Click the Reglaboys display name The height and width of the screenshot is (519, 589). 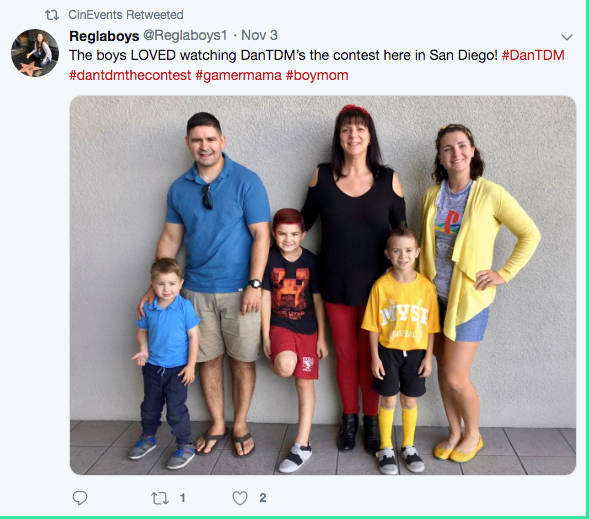click(x=104, y=36)
